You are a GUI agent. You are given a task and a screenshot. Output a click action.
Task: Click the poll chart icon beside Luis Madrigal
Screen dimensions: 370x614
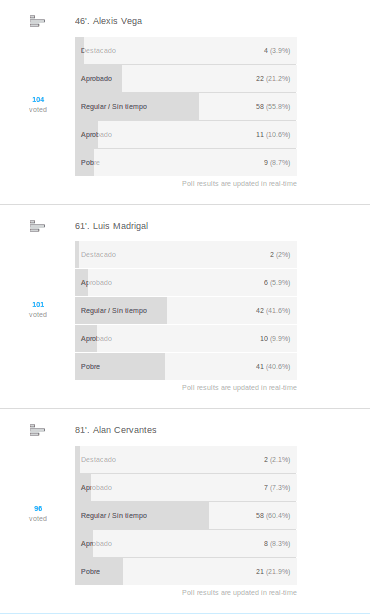[37, 226]
